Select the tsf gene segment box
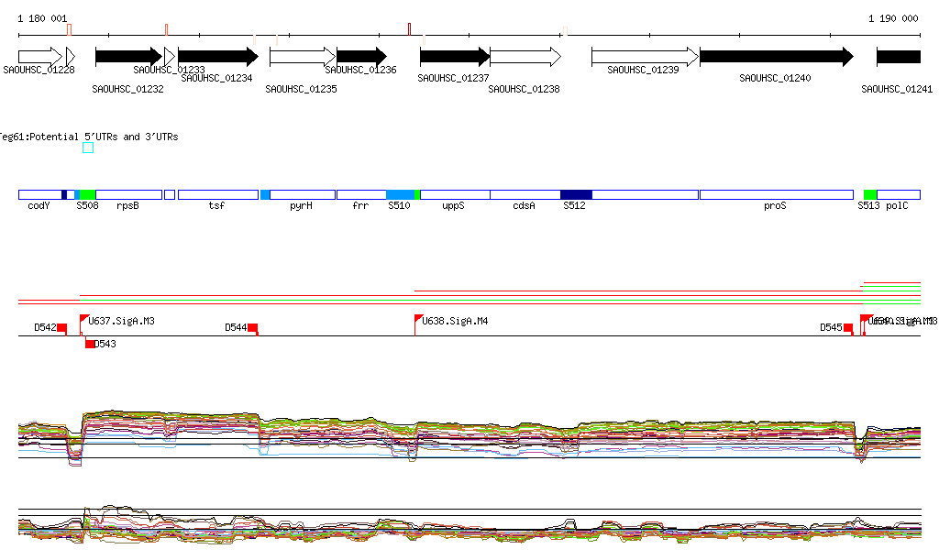Viewport: 939px width, 560px height. click(217, 194)
